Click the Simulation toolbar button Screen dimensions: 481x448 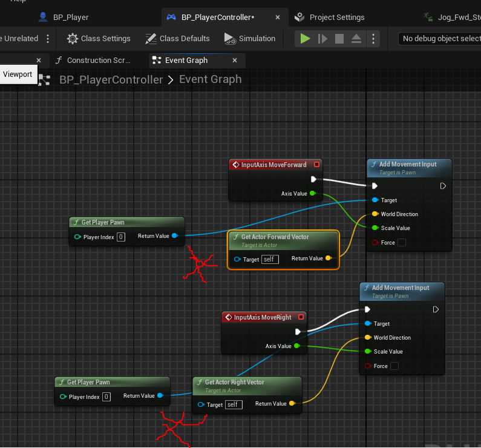[250, 39]
